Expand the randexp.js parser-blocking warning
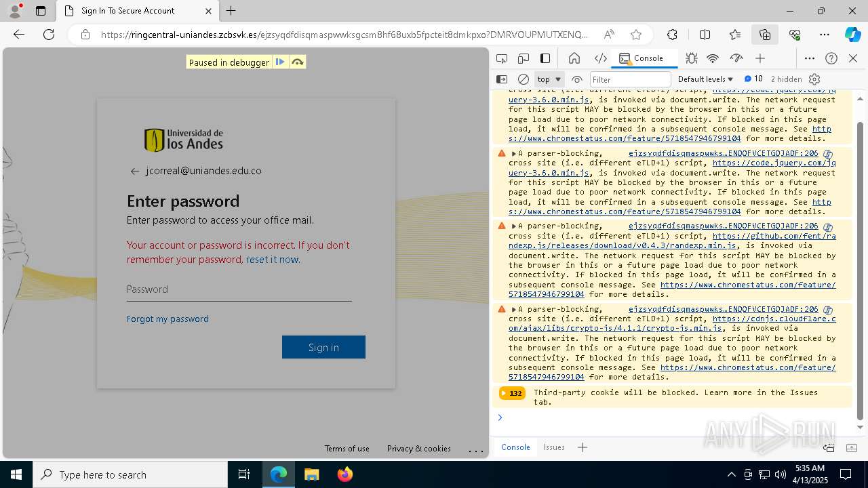The height and width of the screenshot is (488, 868). coord(514,226)
